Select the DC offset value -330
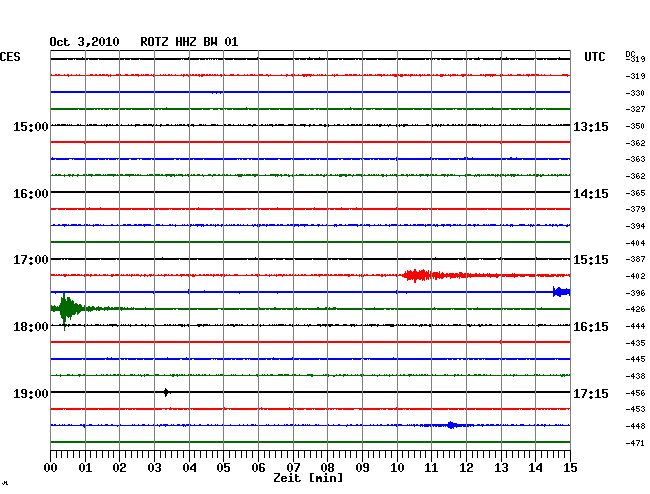This screenshot has width=650, height=494. click(635, 93)
